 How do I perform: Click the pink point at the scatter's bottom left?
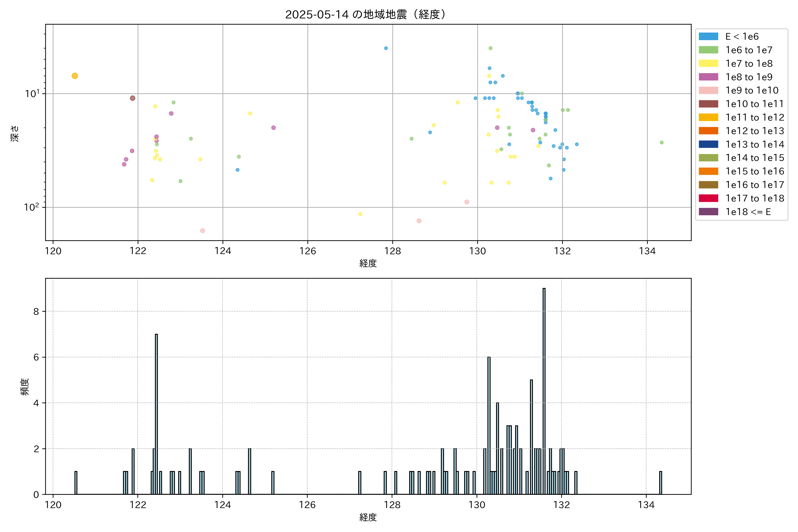point(203,231)
